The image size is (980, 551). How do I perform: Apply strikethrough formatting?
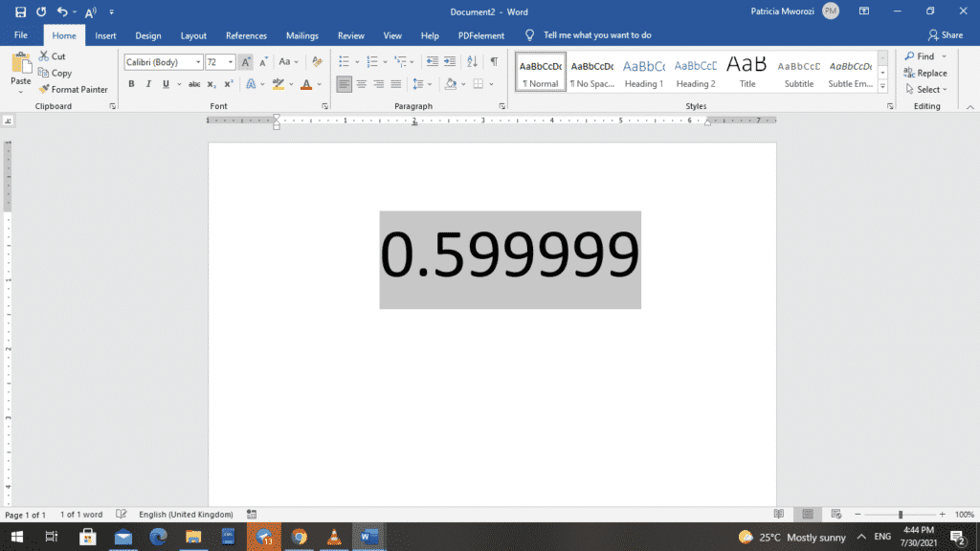pos(194,84)
